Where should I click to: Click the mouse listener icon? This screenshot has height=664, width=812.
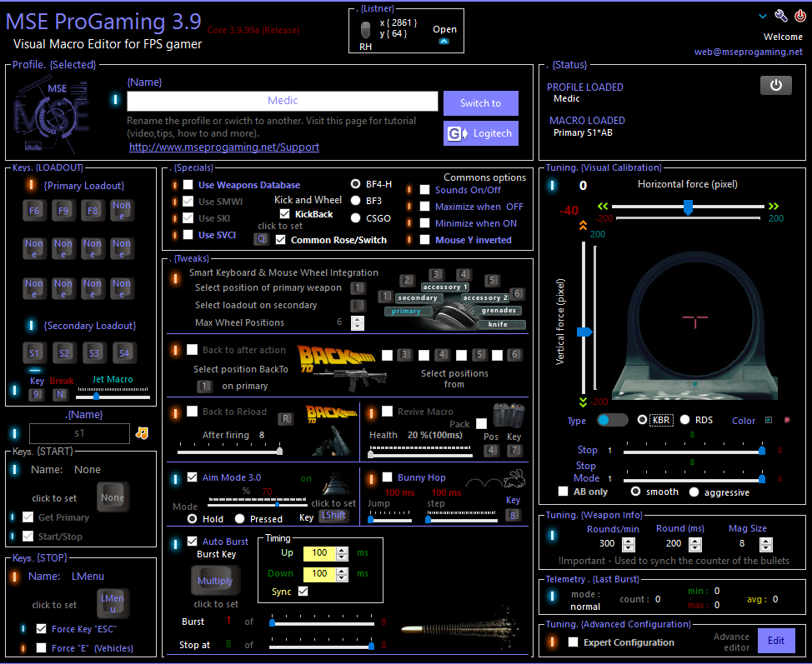366,29
